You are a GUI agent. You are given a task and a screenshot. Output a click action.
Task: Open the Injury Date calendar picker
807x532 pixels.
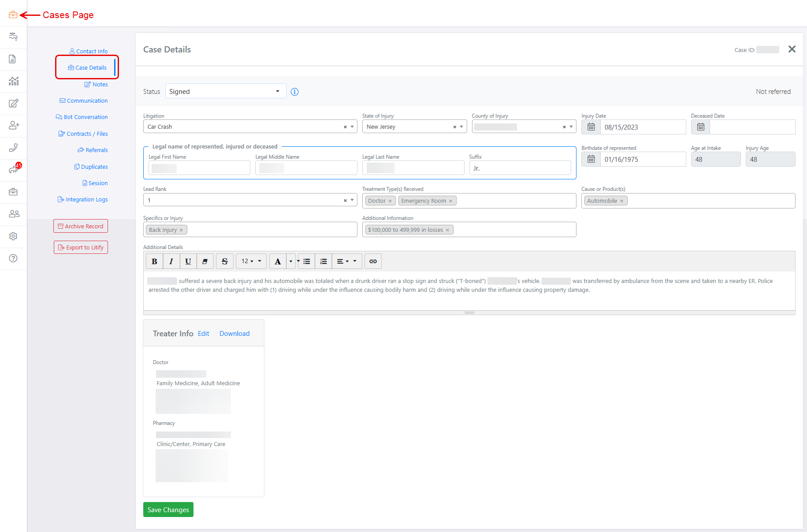click(x=591, y=127)
